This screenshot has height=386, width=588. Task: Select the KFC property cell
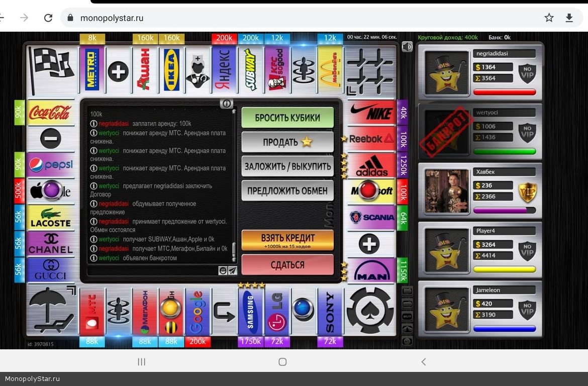click(277, 70)
